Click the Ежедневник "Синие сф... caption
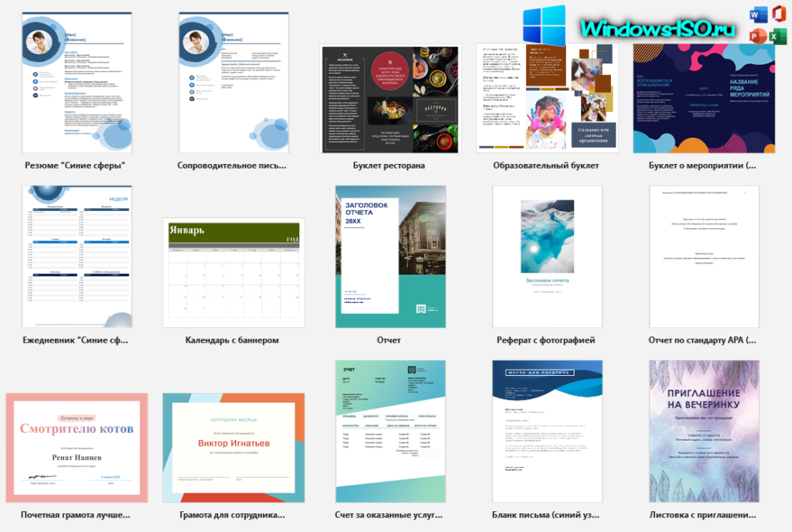Viewport: 792px width, 532px height. 75,340
